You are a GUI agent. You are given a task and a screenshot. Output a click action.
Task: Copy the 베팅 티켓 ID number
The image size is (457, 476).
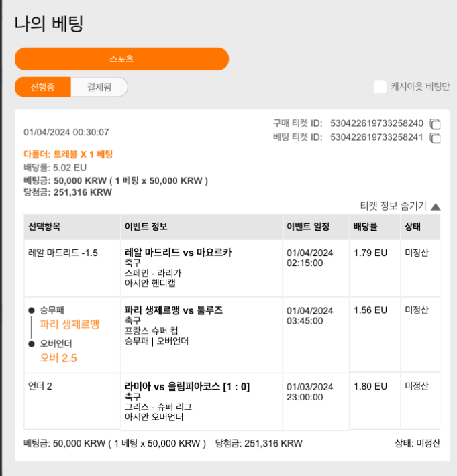(x=435, y=138)
